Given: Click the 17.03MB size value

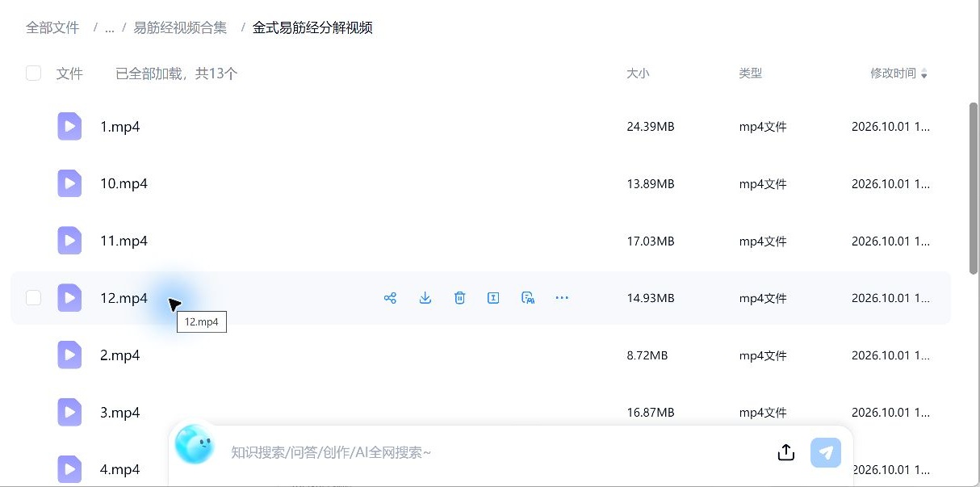Looking at the screenshot, I should [650, 241].
